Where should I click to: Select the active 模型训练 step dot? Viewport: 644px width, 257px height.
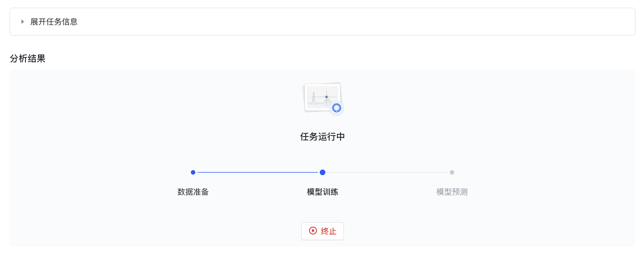coord(323,172)
